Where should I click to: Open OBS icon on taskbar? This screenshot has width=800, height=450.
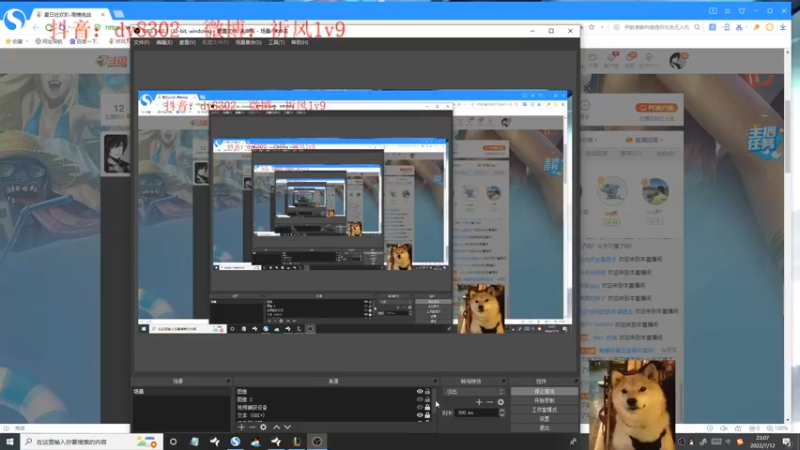coord(317,441)
